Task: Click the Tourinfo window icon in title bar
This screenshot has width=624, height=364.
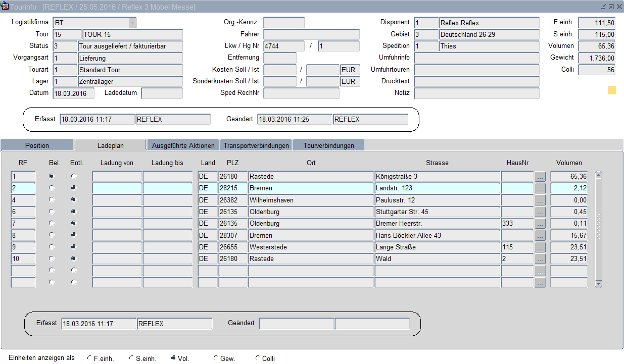Action: coord(5,7)
